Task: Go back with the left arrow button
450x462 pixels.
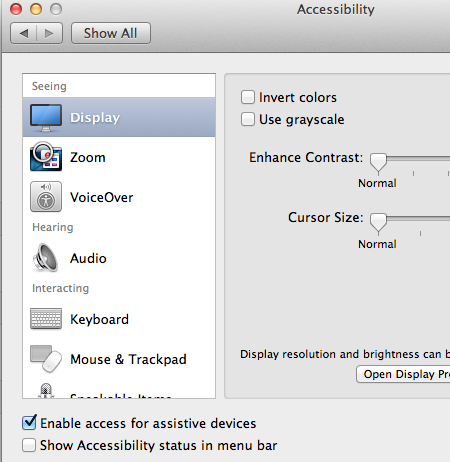Action: coord(24,33)
